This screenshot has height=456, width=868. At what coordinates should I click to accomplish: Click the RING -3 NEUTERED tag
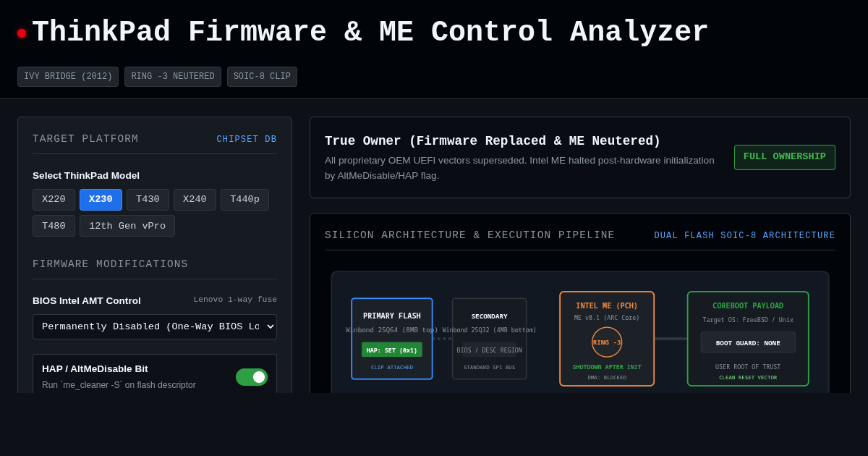(x=173, y=77)
